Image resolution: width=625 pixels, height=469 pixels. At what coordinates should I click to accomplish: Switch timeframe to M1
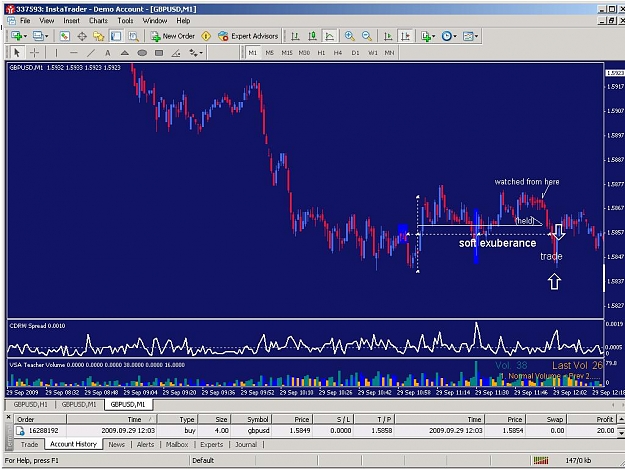pyautogui.click(x=253, y=53)
